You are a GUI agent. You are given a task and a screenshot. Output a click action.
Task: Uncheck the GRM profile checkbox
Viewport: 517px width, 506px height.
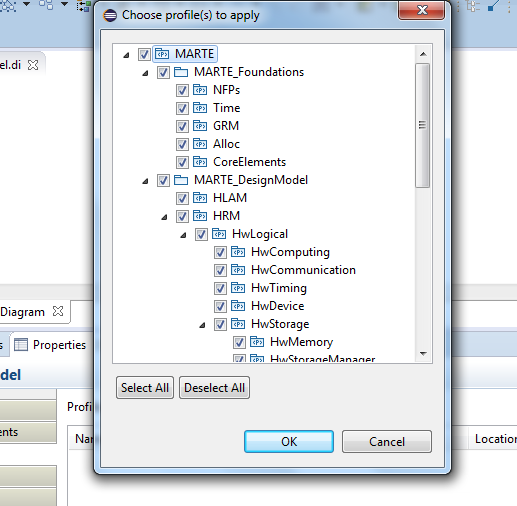click(182, 126)
